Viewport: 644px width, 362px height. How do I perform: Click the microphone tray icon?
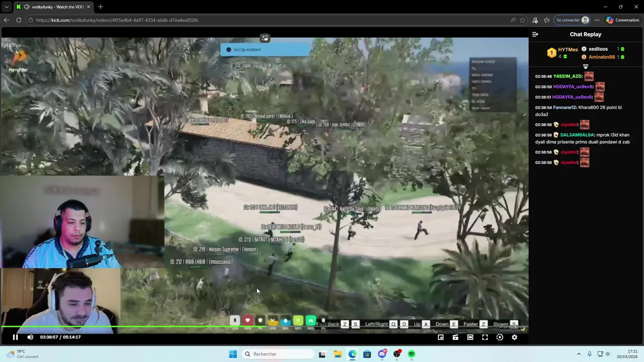[x=590, y=354]
